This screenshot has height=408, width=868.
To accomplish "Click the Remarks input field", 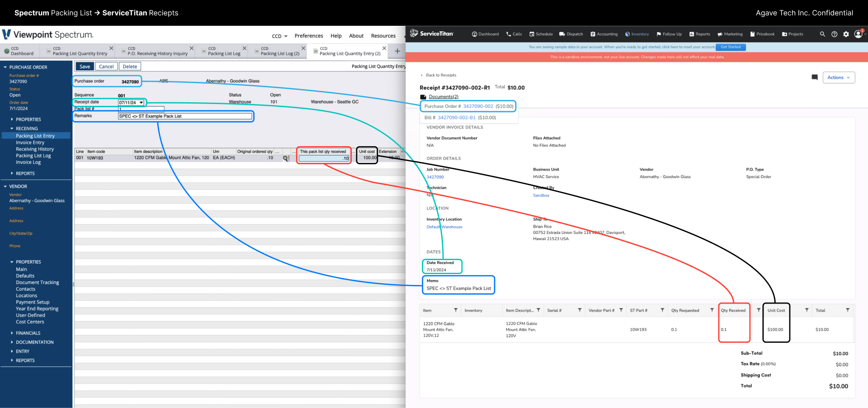I will 185,116.
